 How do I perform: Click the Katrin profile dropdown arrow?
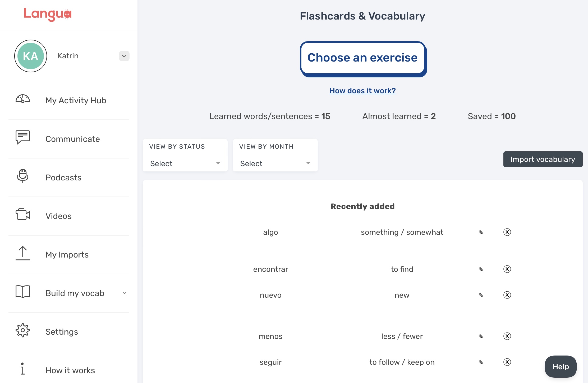click(123, 56)
